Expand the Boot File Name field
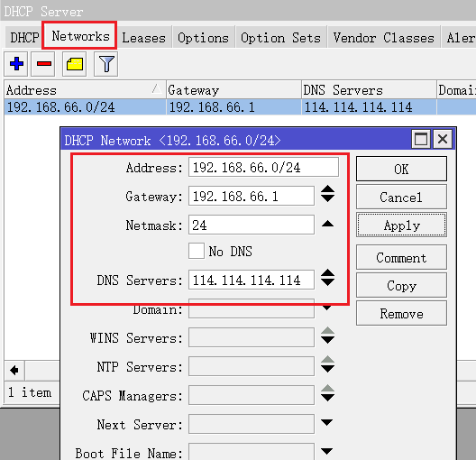Screen dimensions: 476x460 coord(326,451)
